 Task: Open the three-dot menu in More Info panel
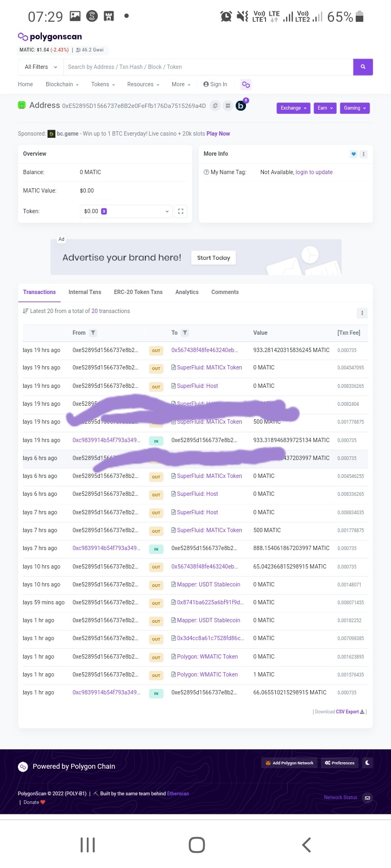(x=363, y=154)
